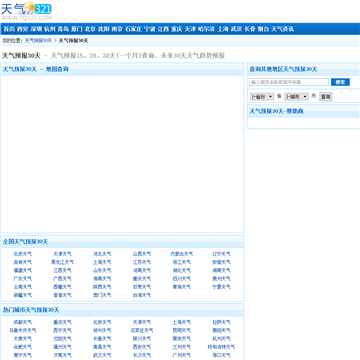Open the 南昌天气 link
360x360 pixels.
(102, 347)
